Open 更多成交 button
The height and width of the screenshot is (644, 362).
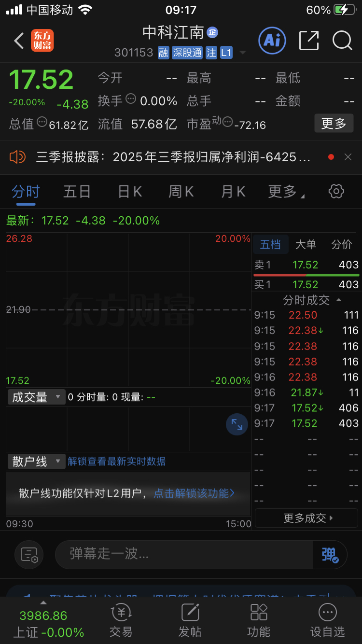306,518
